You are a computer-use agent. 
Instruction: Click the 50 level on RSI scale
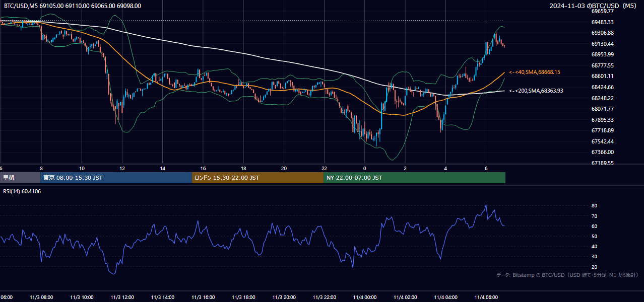[x=594, y=236]
